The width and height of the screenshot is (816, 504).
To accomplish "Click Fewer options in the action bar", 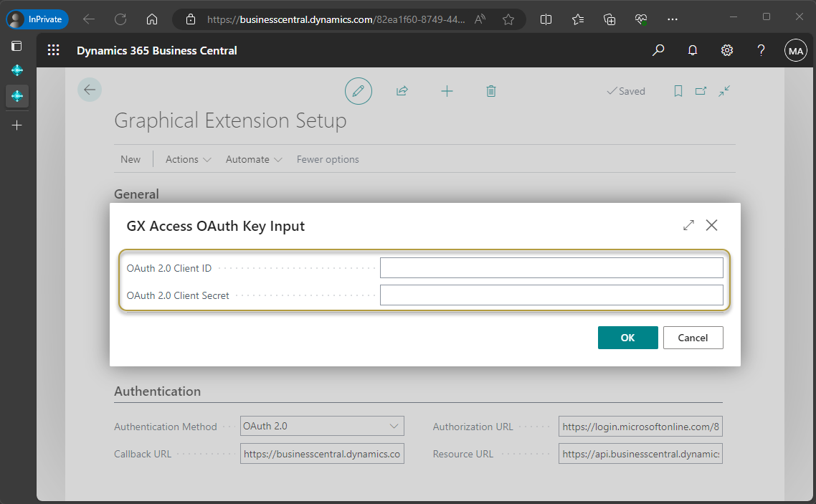I will pos(327,159).
